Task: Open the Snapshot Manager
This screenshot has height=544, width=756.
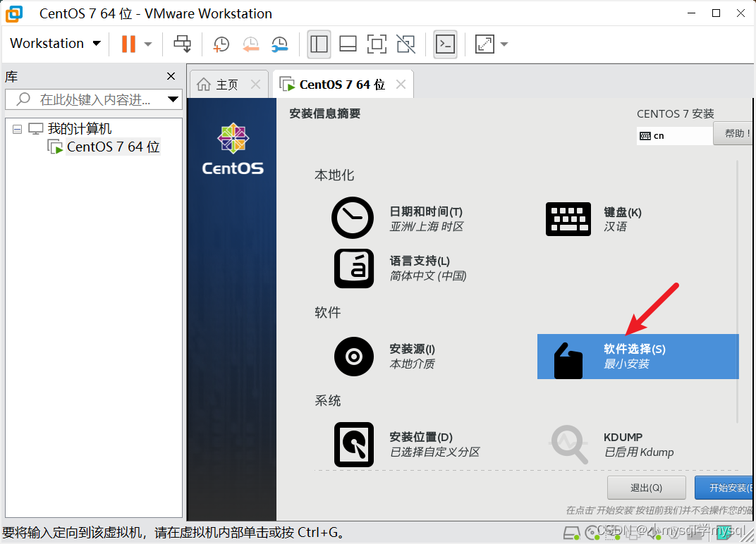Action: click(280, 44)
